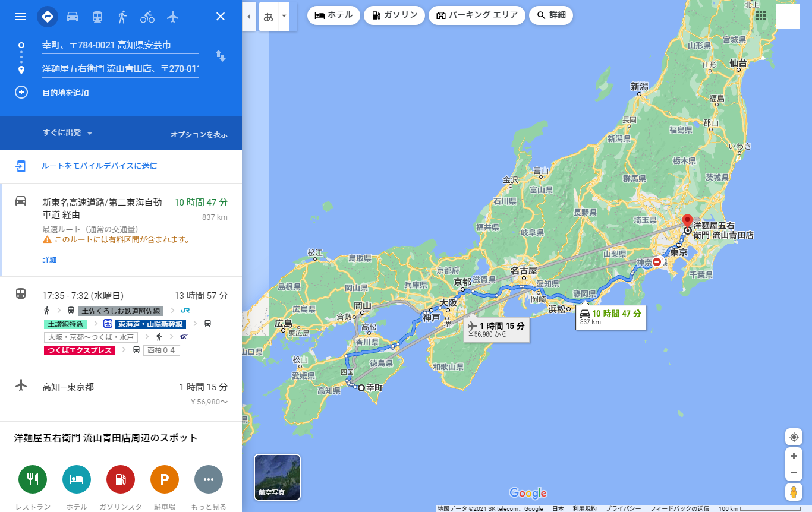This screenshot has width=812, height=512.
Task: Open the hamburger main menu
Action: point(21,17)
